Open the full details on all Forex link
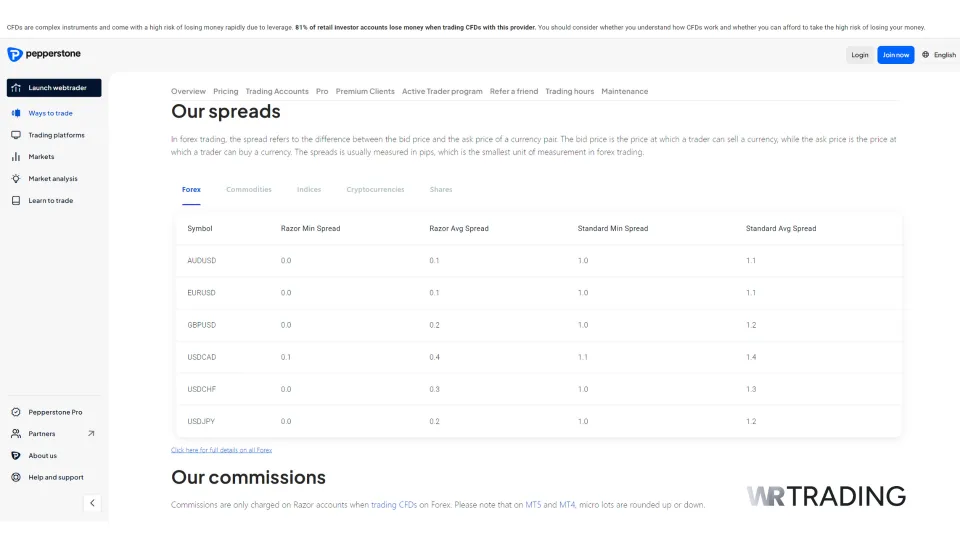The width and height of the screenshot is (960, 540). (x=221, y=450)
